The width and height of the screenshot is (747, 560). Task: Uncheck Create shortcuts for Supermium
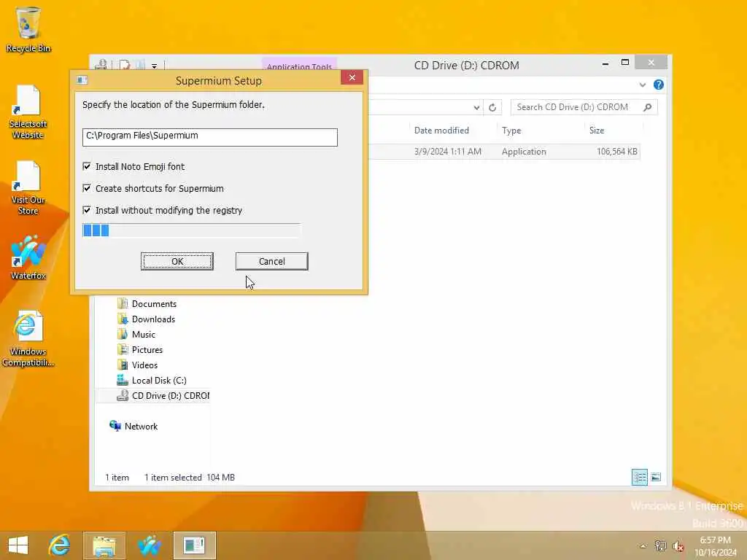point(87,188)
